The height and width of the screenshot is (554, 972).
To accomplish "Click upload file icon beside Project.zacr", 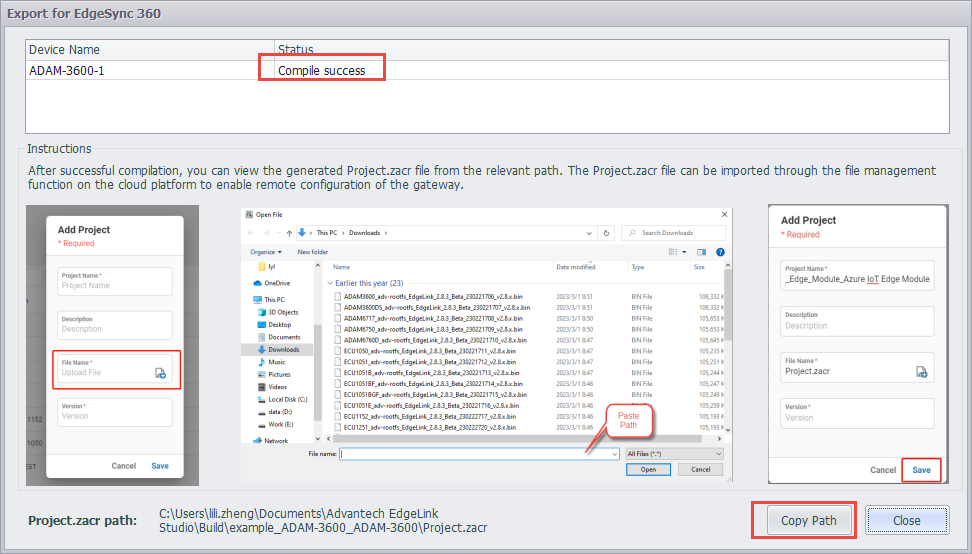I will (x=921, y=371).
